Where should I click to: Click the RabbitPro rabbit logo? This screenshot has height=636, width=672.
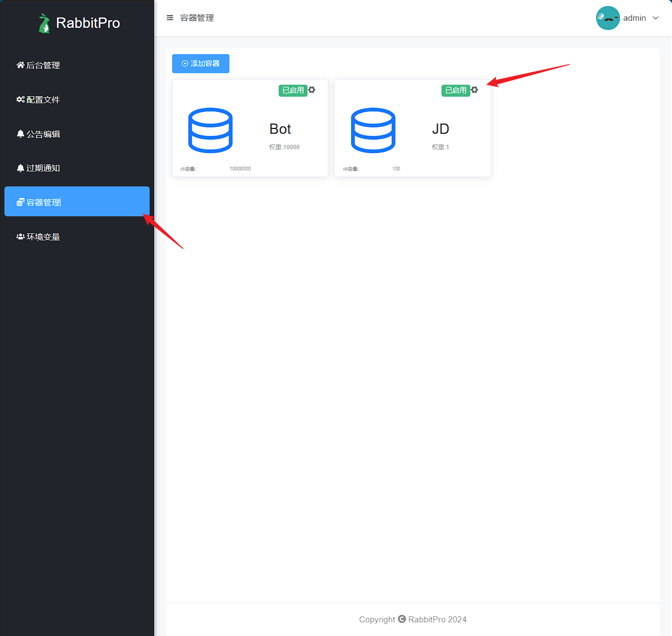(44, 23)
